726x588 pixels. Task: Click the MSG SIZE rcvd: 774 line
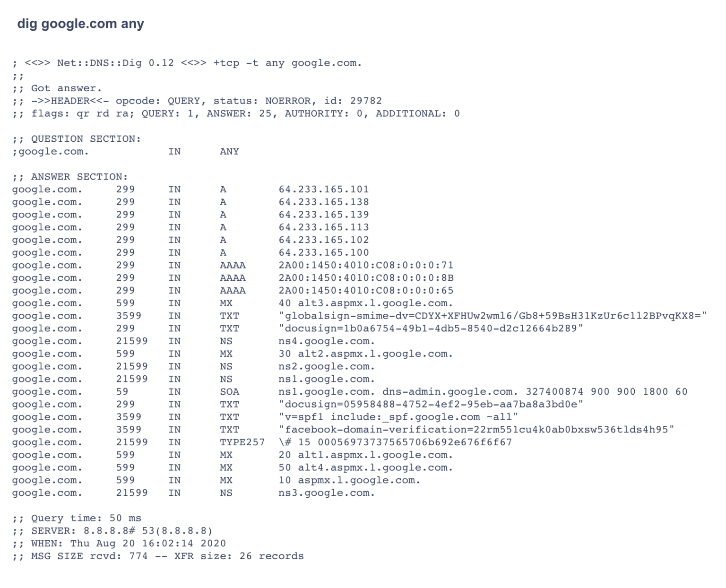click(158, 556)
